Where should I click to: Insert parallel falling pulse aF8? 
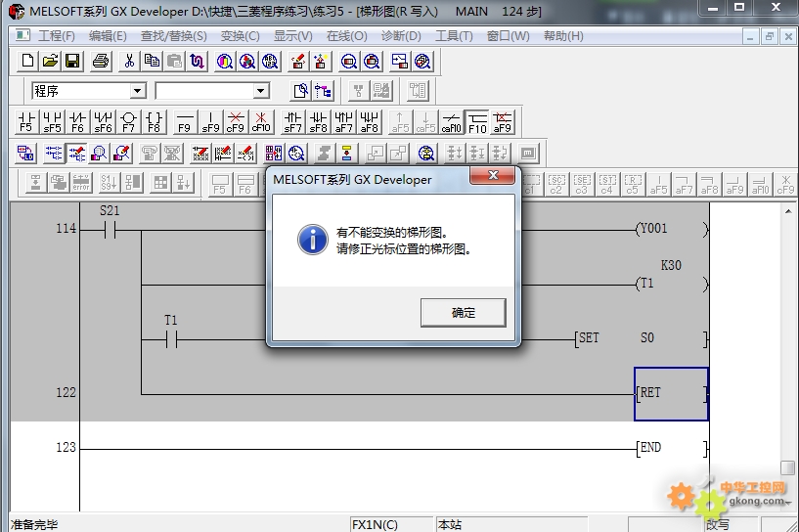point(369,122)
